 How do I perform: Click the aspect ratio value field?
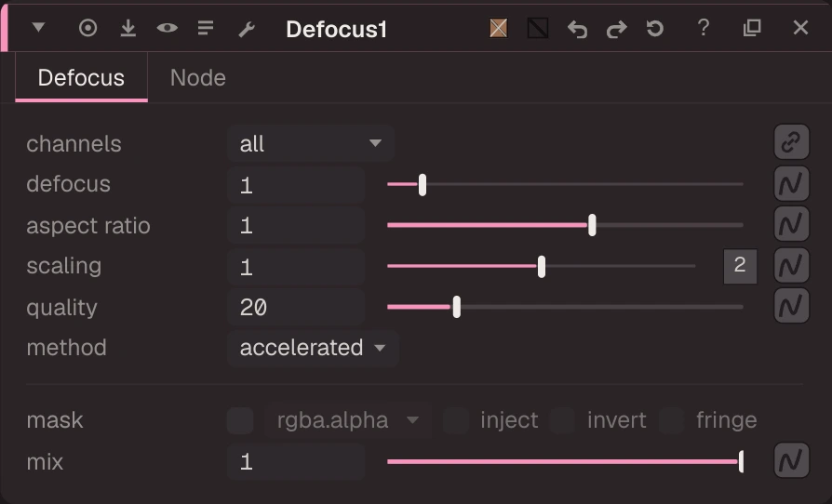click(x=296, y=226)
